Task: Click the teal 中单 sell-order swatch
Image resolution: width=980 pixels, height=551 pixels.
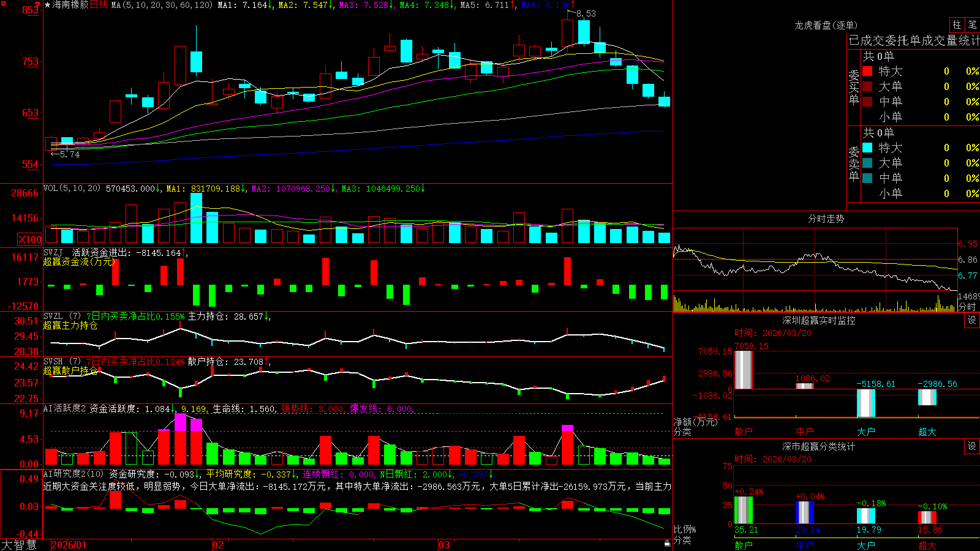Action: pos(867,178)
